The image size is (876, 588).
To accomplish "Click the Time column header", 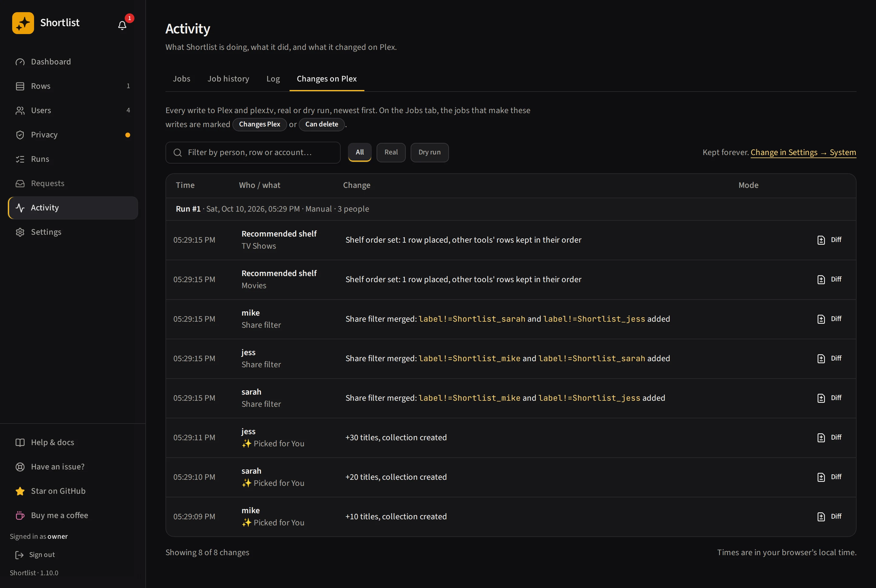I will (185, 185).
